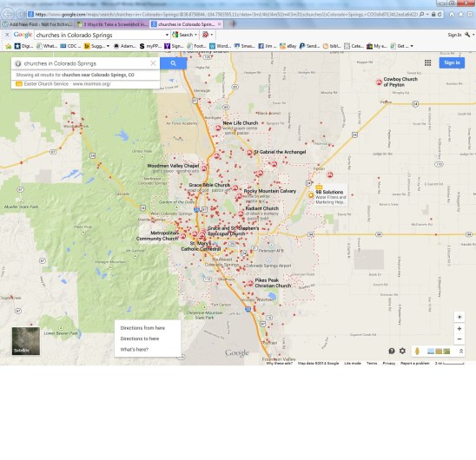Open the map Help question mark icon
Screen dimensions: 476x460
point(392,351)
